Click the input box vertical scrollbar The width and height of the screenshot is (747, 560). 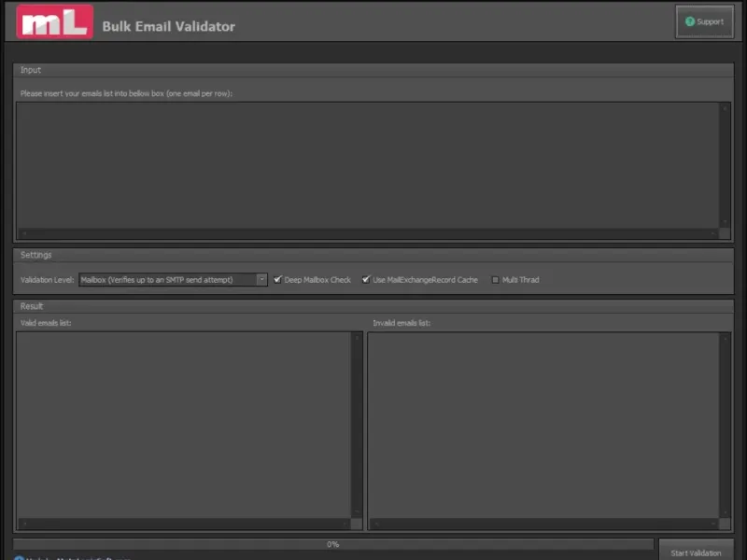[725, 165]
